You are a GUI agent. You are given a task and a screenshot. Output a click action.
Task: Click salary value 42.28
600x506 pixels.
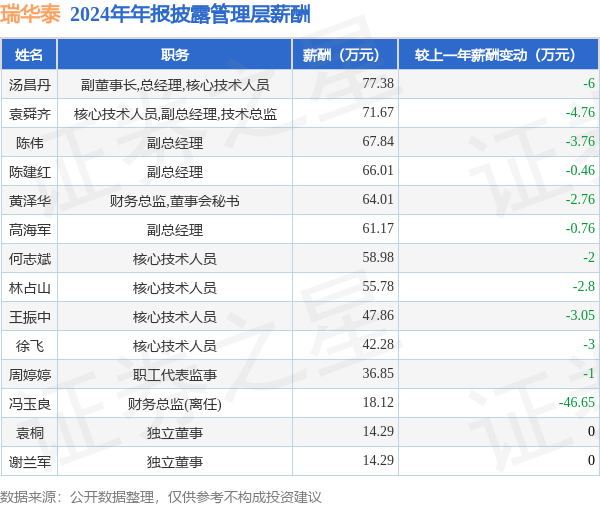coord(378,344)
